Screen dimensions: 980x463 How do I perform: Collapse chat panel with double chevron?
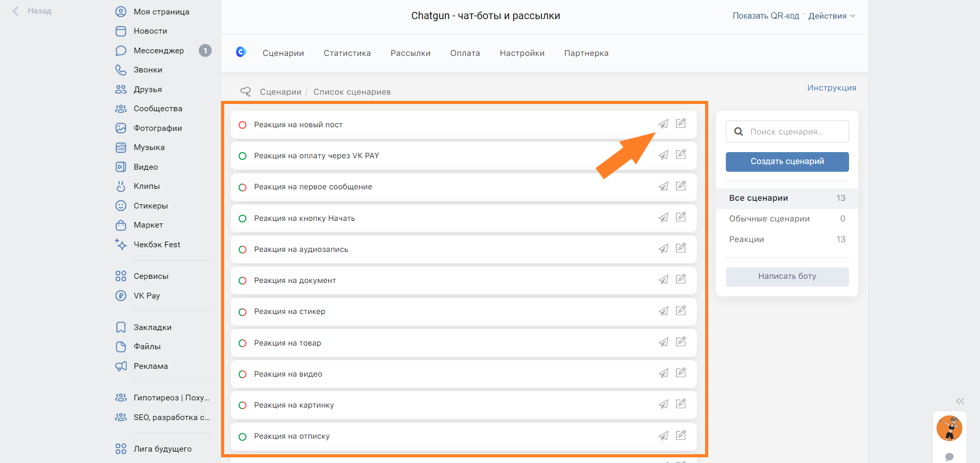[960, 401]
